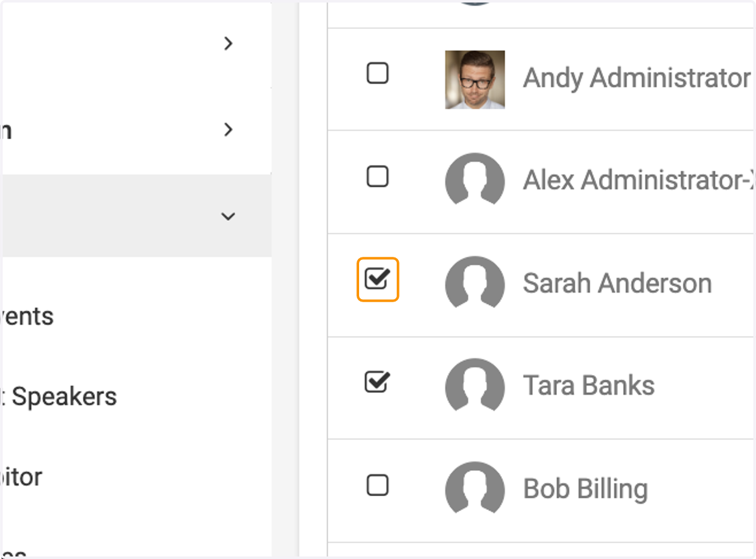Image resolution: width=756 pixels, height=559 pixels.
Task: Open the Speakers sidebar item
Action: 60,397
